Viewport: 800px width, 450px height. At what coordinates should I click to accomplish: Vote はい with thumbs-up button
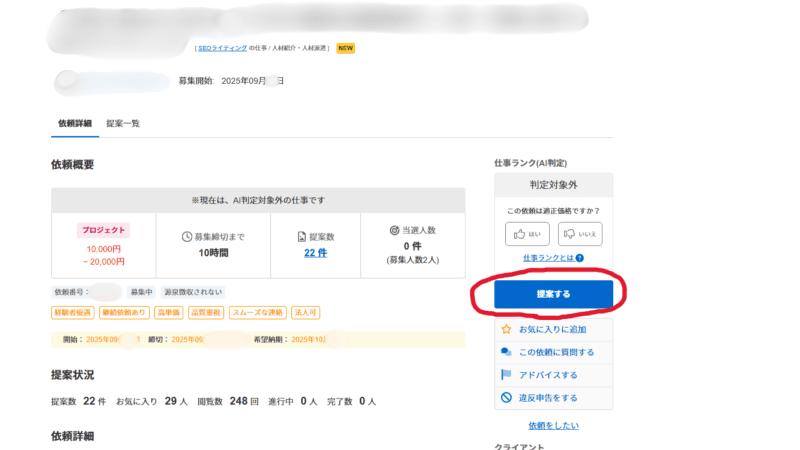pos(527,234)
